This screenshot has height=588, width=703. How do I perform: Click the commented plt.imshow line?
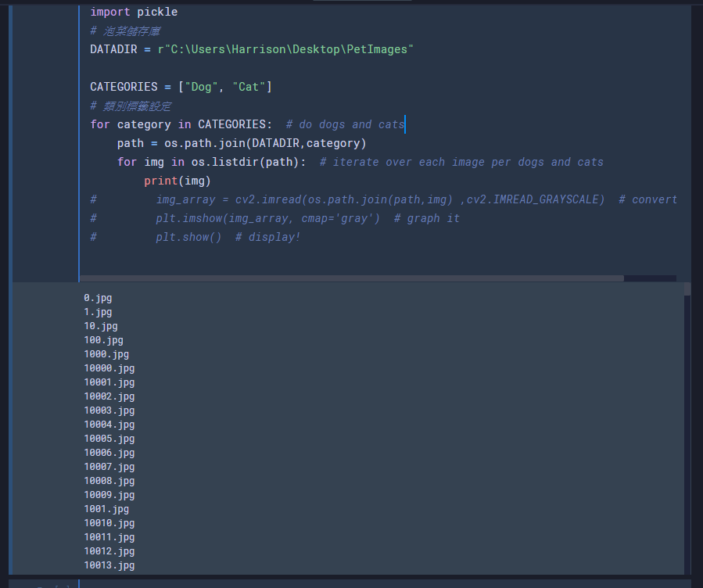tap(274, 219)
